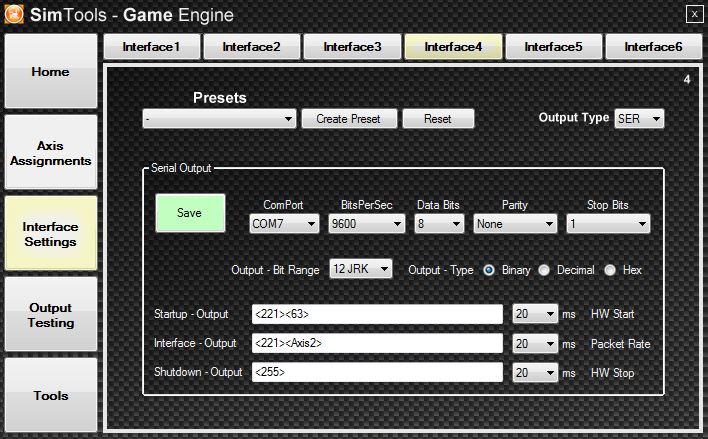Click the HW Stop label
This screenshot has width=708, height=439.
click(x=612, y=373)
